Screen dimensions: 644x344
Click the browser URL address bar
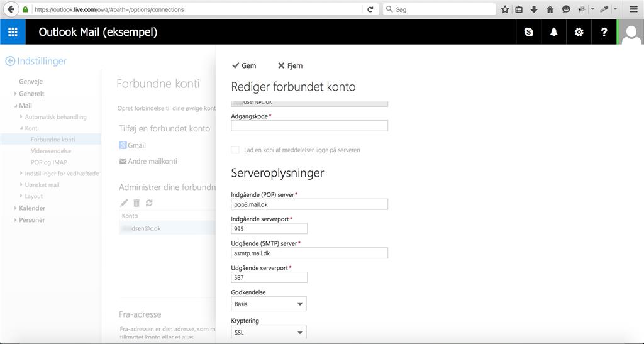[x=197, y=9]
